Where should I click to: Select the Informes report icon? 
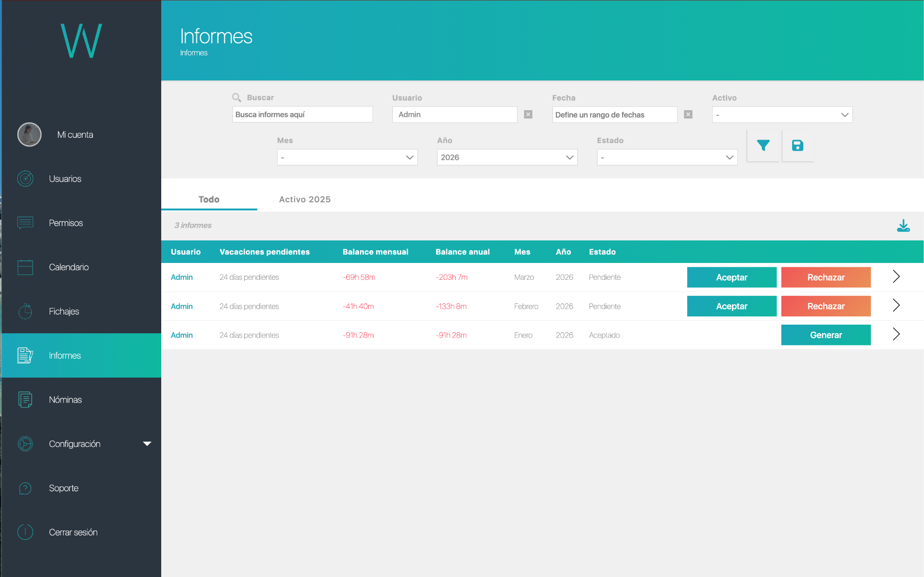click(x=25, y=355)
